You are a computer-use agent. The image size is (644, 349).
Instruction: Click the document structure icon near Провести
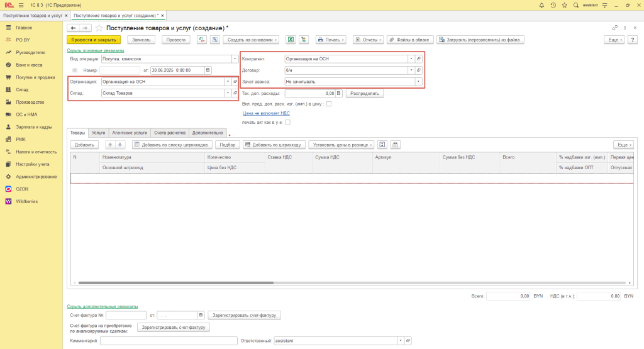click(x=215, y=40)
